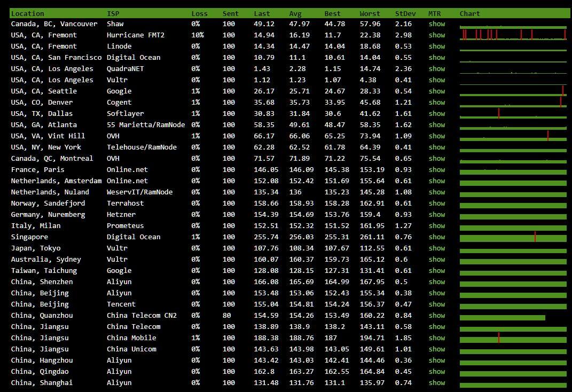This screenshot has height=392, width=572.
Task: Click the 10% loss value for Hurricane FMT2
Action: click(x=198, y=35)
